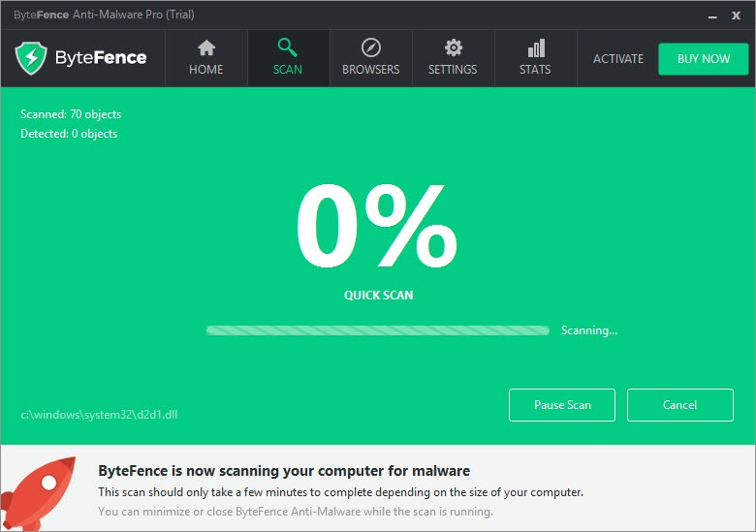Click the 'ByteFence is now scanning' heading
Screen dimensions: 756x532
tap(284, 470)
